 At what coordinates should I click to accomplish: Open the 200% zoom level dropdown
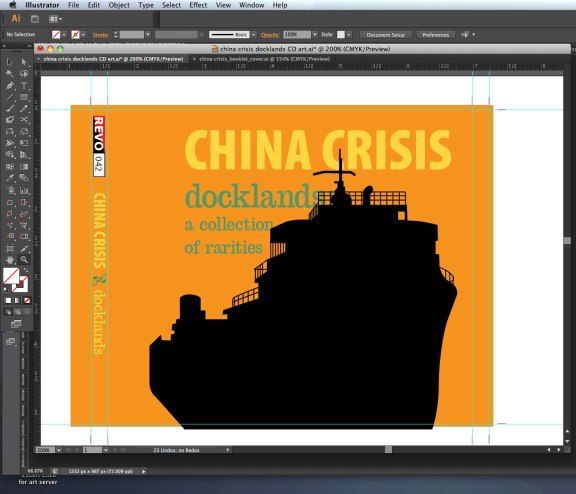[59, 450]
